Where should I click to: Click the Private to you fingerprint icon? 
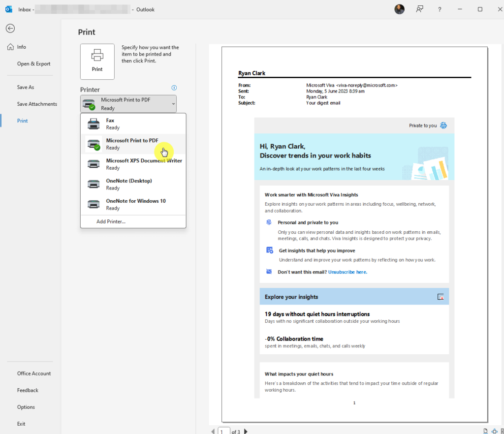[443, 125]
